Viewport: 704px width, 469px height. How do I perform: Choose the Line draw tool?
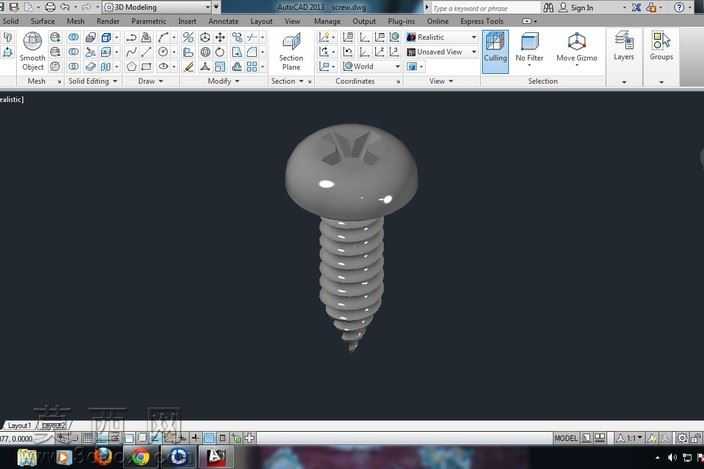146,52
